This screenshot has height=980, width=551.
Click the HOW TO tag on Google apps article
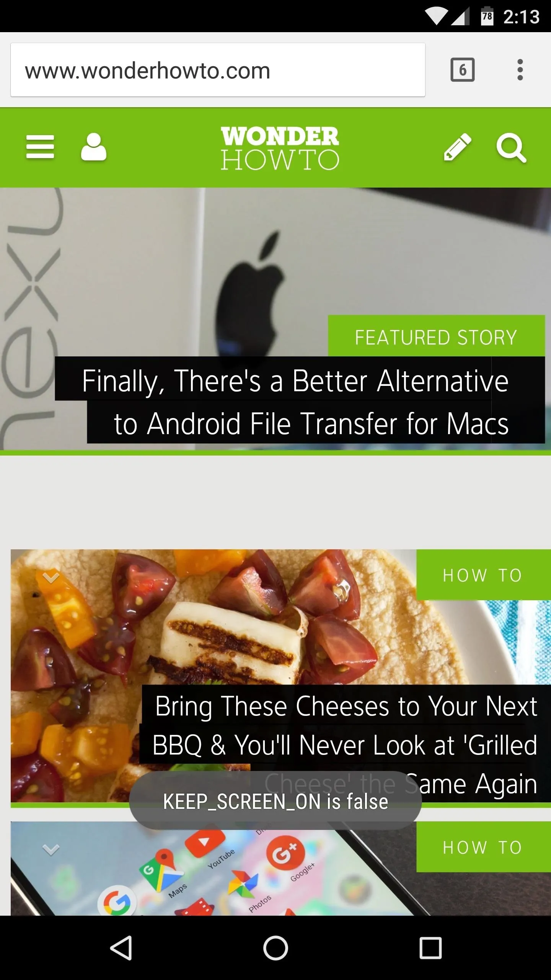pos(484,847)
